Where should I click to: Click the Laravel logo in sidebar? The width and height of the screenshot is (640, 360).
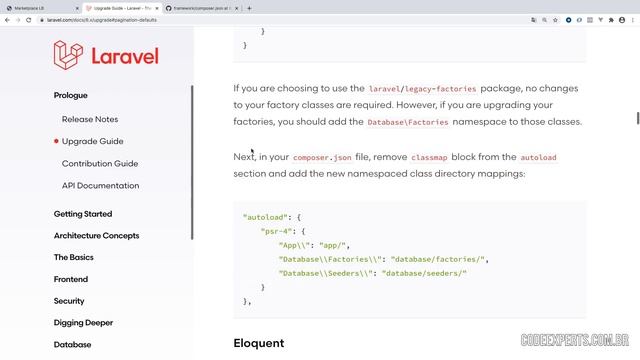(106, 56)
